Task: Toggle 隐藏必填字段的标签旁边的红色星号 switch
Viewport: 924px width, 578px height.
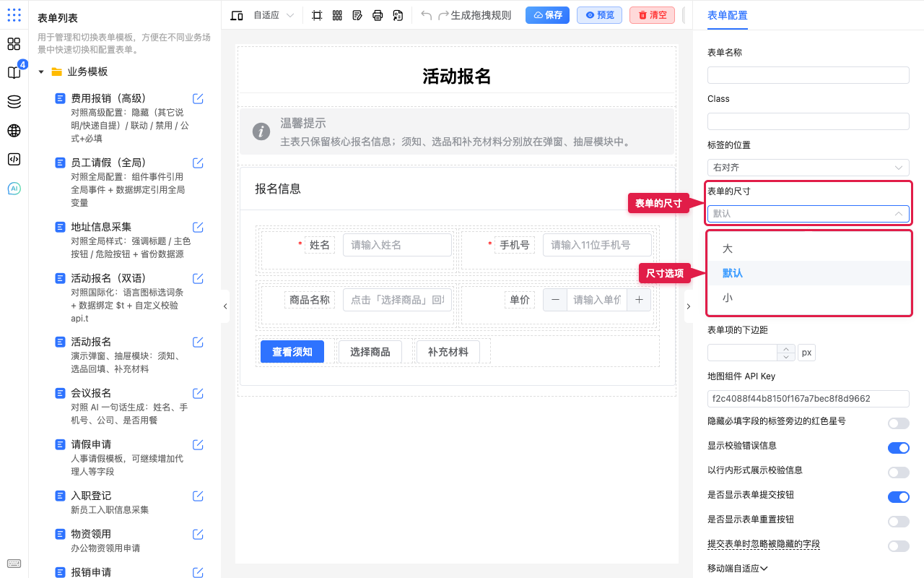Action: 898,423
